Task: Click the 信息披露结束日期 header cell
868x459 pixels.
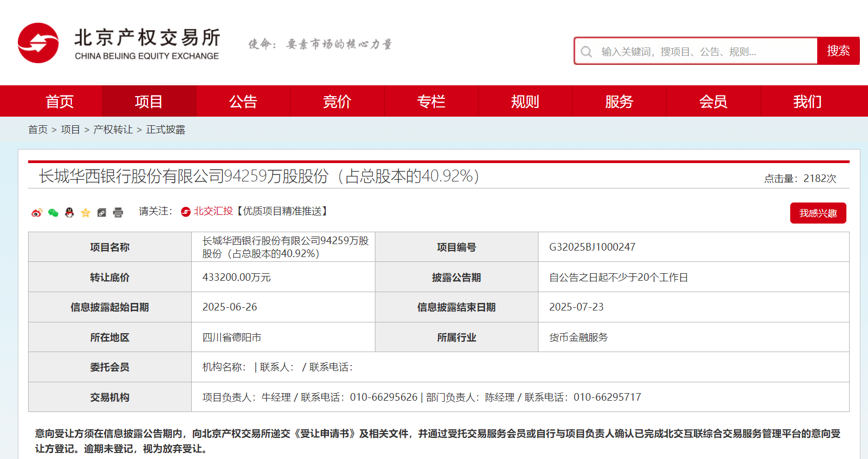Action: click(x=456, y=307)
